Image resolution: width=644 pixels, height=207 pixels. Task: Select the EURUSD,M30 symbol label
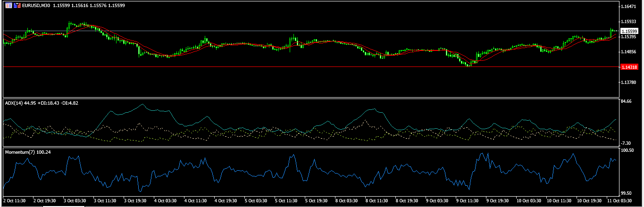(x=37, y=5)
